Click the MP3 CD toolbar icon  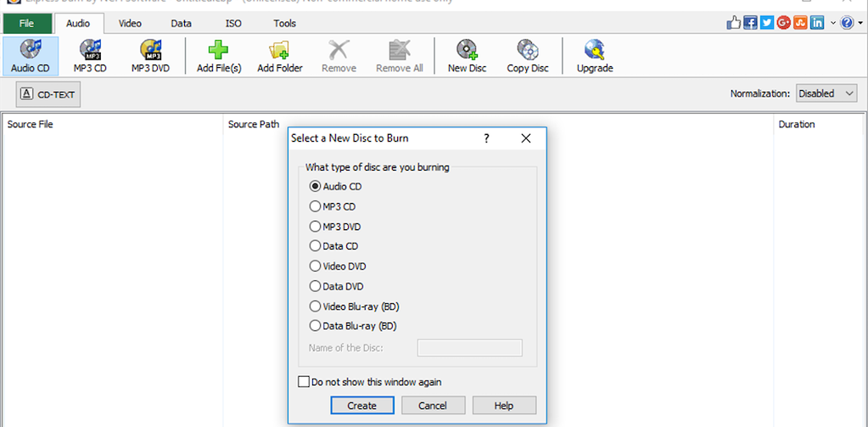[x=89, y=56]
